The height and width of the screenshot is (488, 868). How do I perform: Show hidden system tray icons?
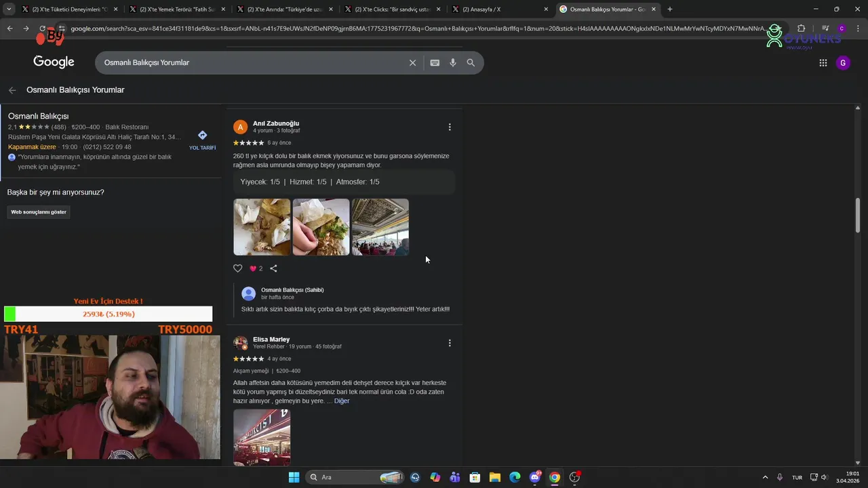click(765, 477)
